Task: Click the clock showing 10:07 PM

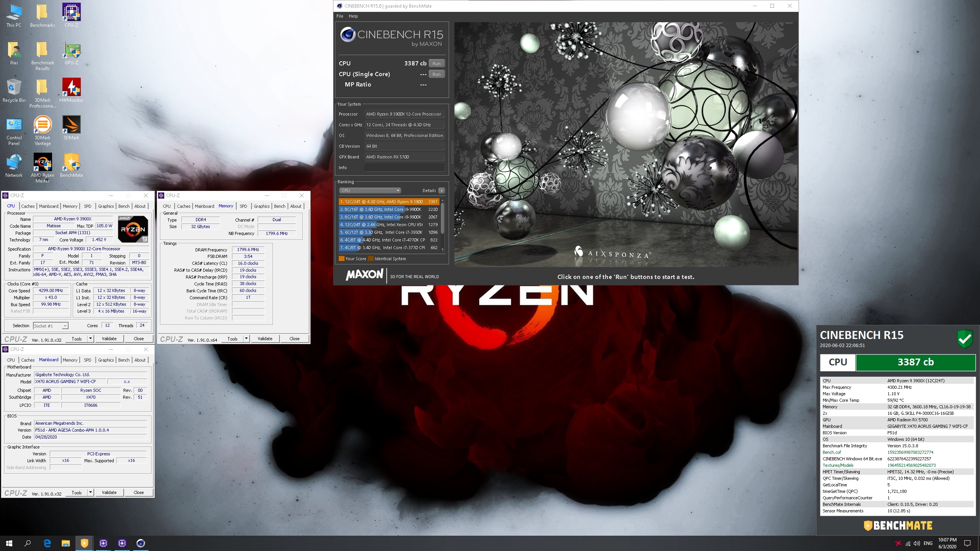Action: coord(947,540)
